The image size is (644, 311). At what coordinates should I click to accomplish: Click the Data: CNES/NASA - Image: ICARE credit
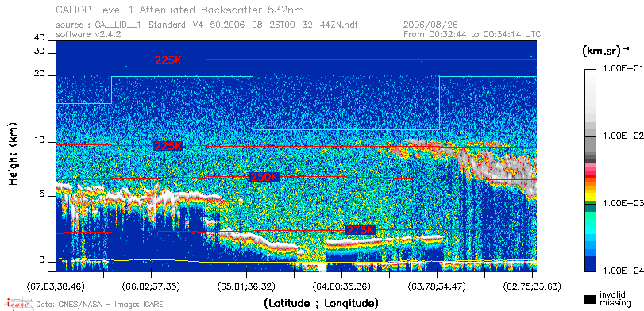(x=99, y=305)
